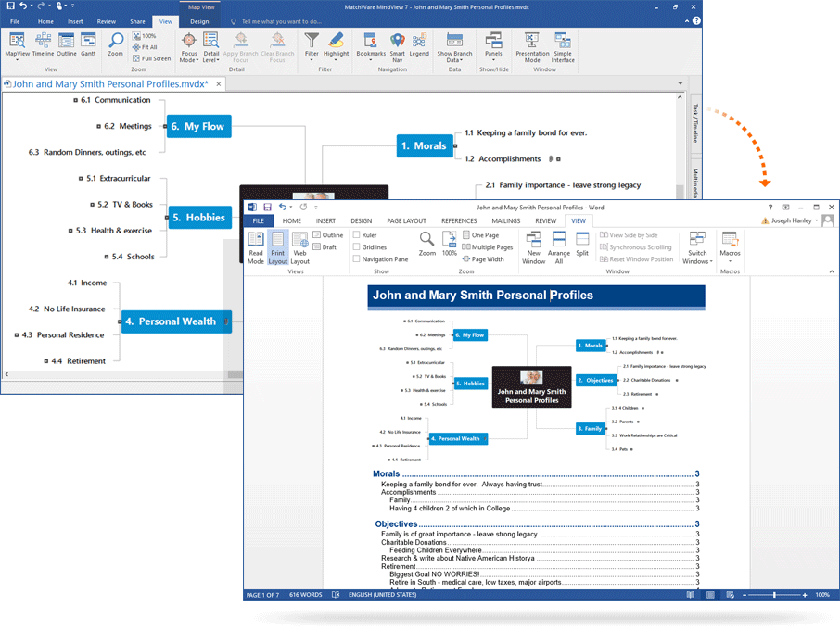Open a New Window in Word

pyautogui.click(x=533, y=247)
